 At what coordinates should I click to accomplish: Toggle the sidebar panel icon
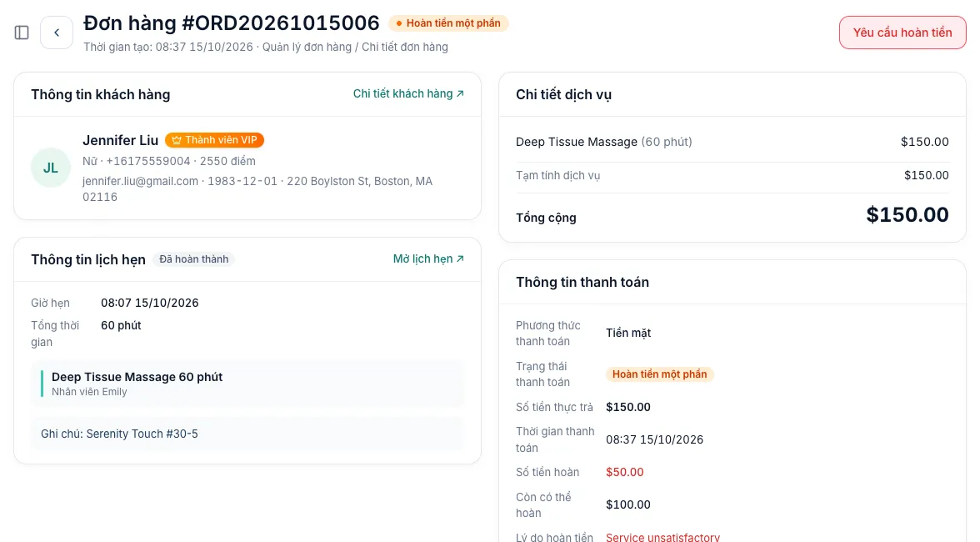pos(22,33)
